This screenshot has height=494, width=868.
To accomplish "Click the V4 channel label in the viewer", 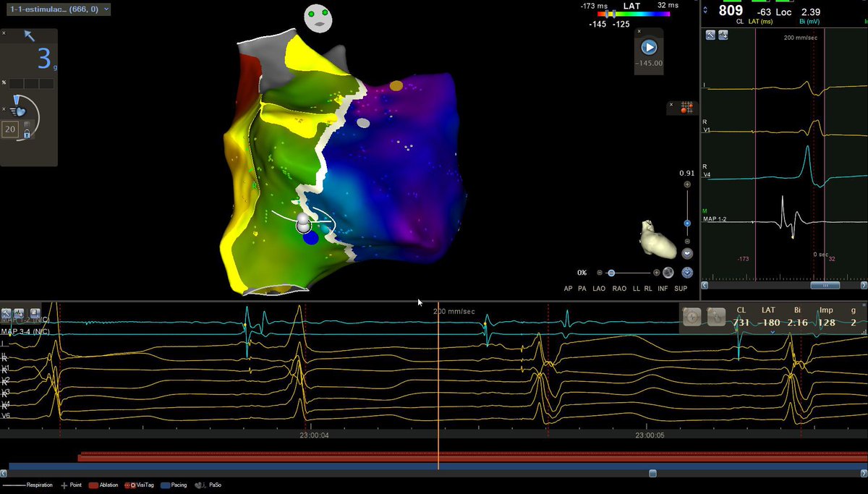I will coord(707,174).
